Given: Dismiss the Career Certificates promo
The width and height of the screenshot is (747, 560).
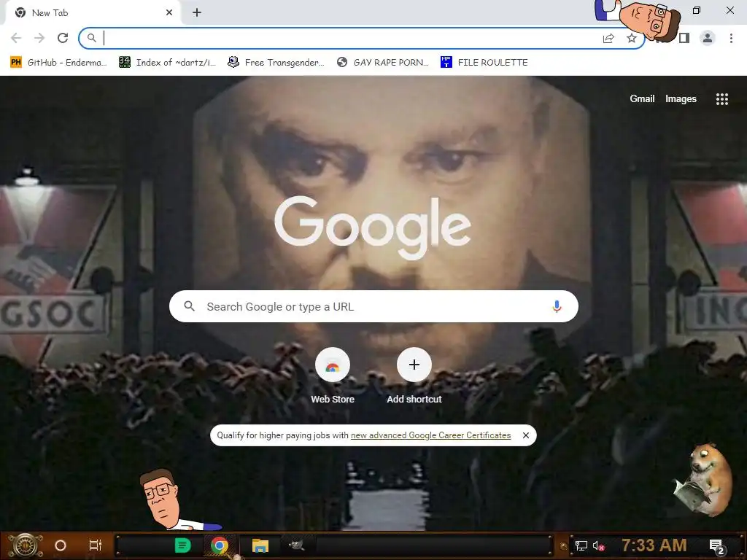Looking at the screenshot, I should [526, 435].
